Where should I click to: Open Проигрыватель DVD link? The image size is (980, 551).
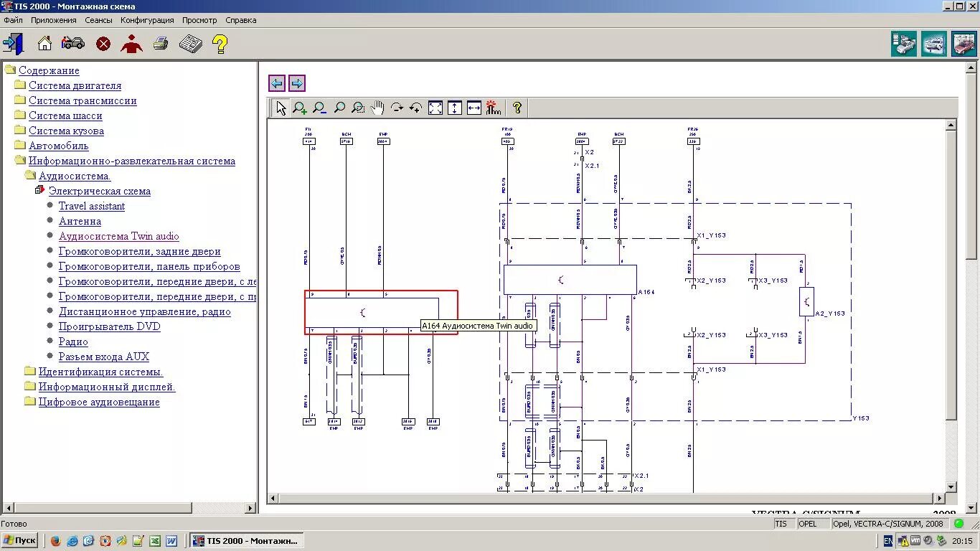click(109, 326)
